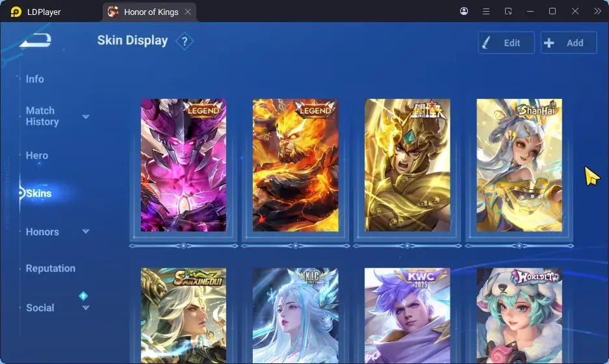Switch to the Honor of Kings tab

149,12
